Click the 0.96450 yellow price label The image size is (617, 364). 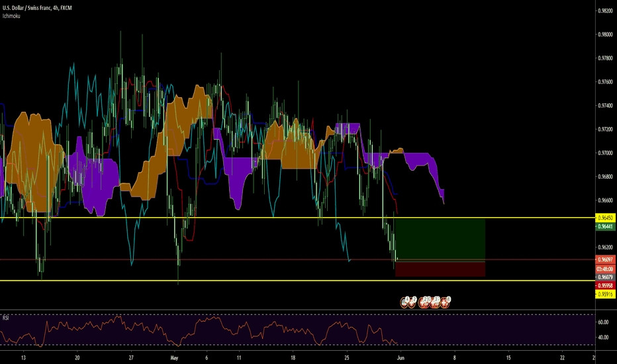(605, 218)
